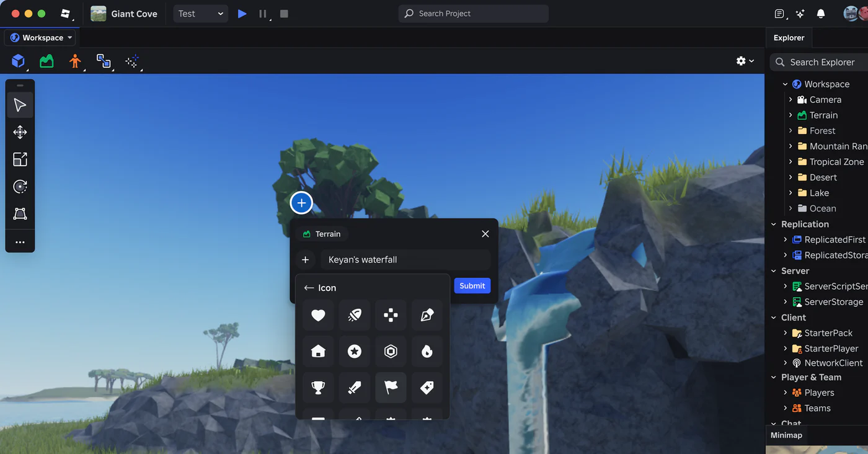868x454 pixels.
Task: Expand the Desert folder in Explorer
Action: pos(790,177)
